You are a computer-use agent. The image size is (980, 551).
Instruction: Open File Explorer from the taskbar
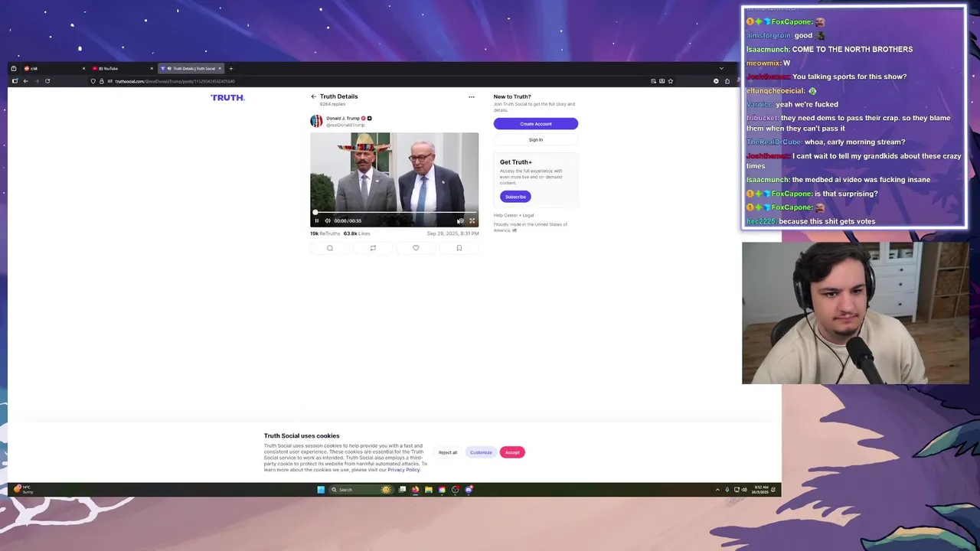(x=429, y=490)
